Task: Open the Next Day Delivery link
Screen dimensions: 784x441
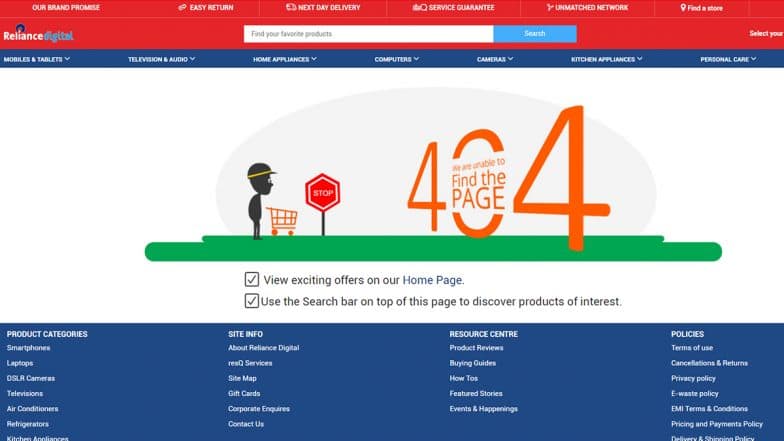Action: [x=329, y=8]
